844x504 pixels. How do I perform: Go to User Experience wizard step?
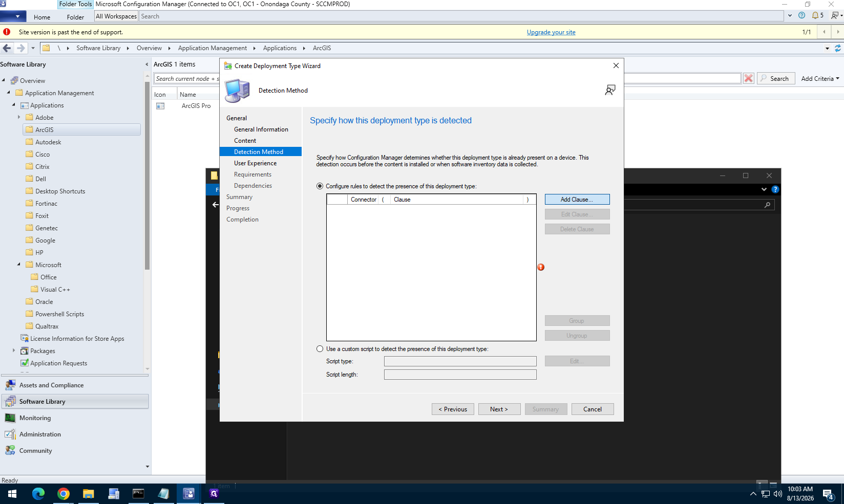click(256, 163)
